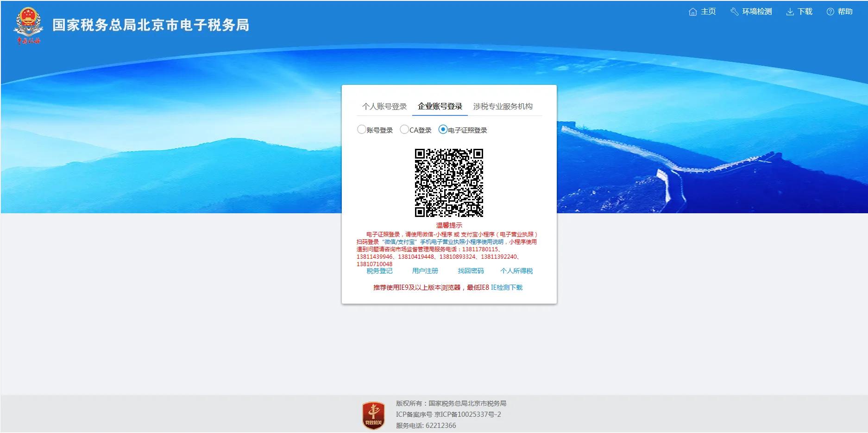The width and height of the screenshot is (868, 433).
Task: Open the 个人所得税 link
Action: point(517,271)
